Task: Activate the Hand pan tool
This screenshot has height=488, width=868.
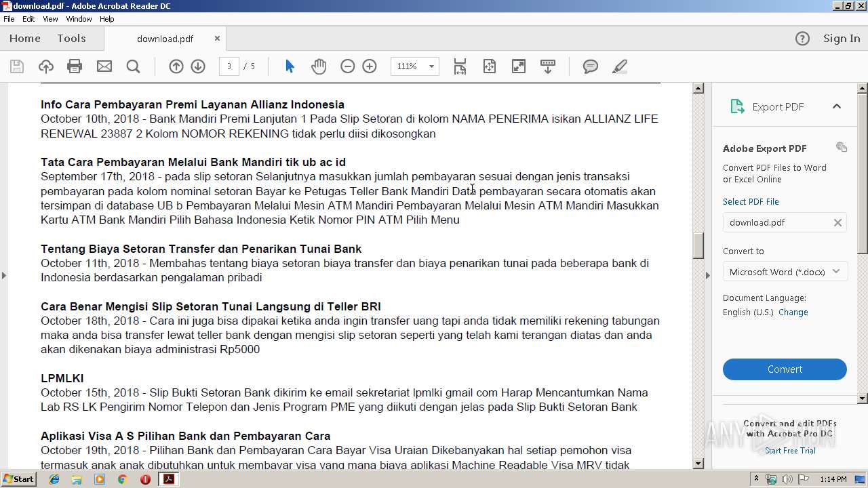Action: coord(319,66)
